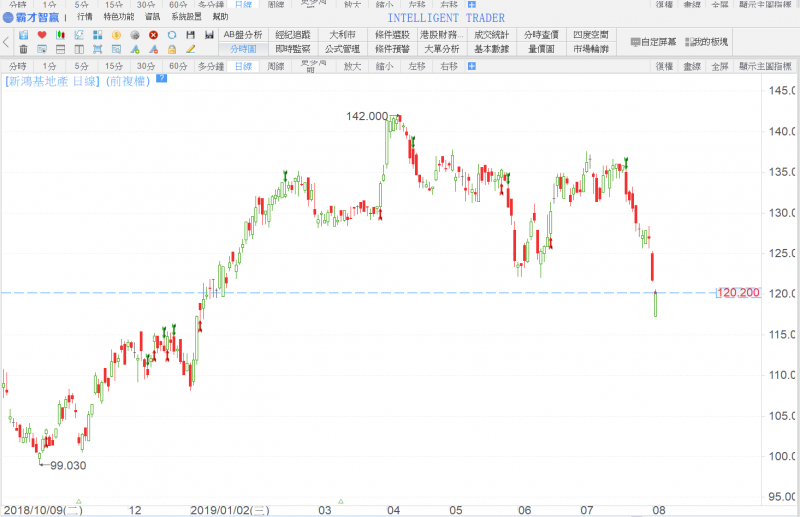Click the floppy disk save icon
The width and height of the screenshot is (800, 517).
[x=190, y=35]
